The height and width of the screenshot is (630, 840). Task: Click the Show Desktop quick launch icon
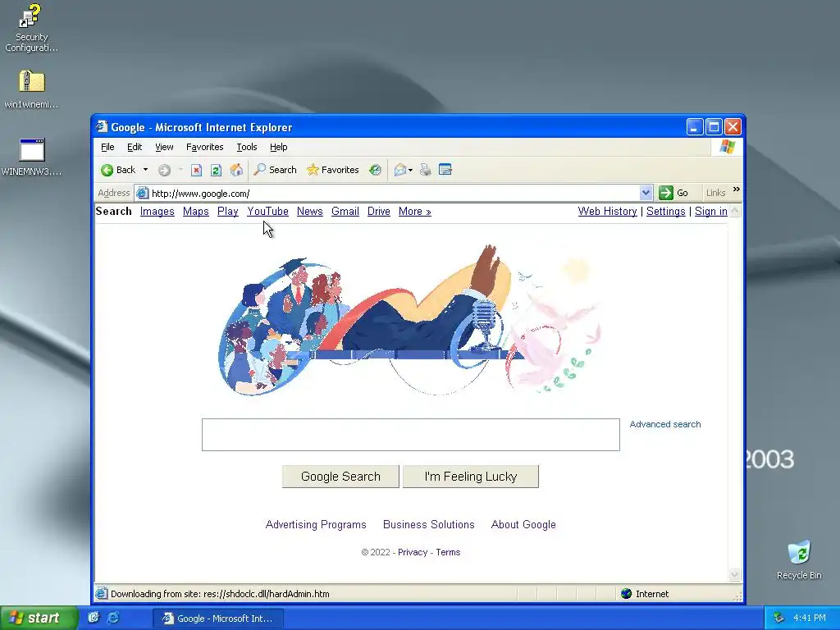[x=94, y=618]
